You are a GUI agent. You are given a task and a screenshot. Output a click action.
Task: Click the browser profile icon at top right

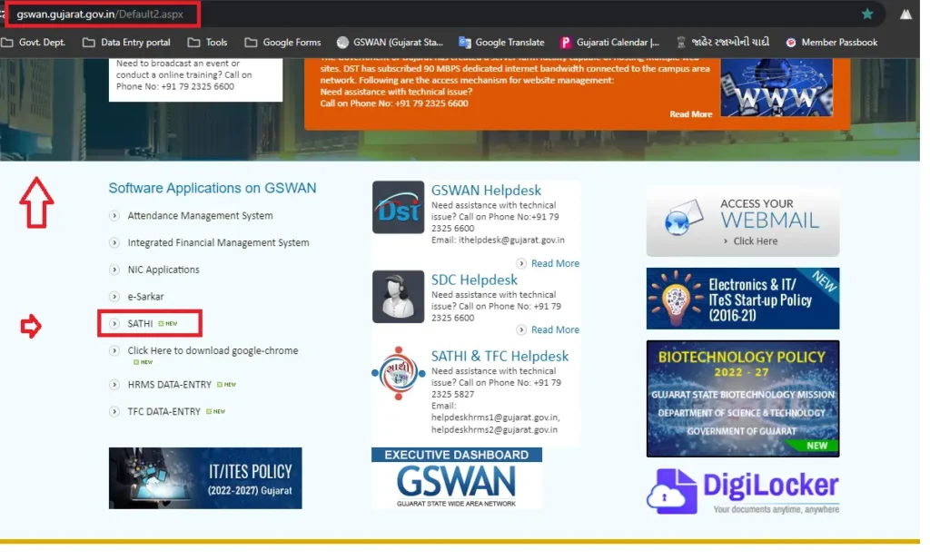(x=905, y=14)
